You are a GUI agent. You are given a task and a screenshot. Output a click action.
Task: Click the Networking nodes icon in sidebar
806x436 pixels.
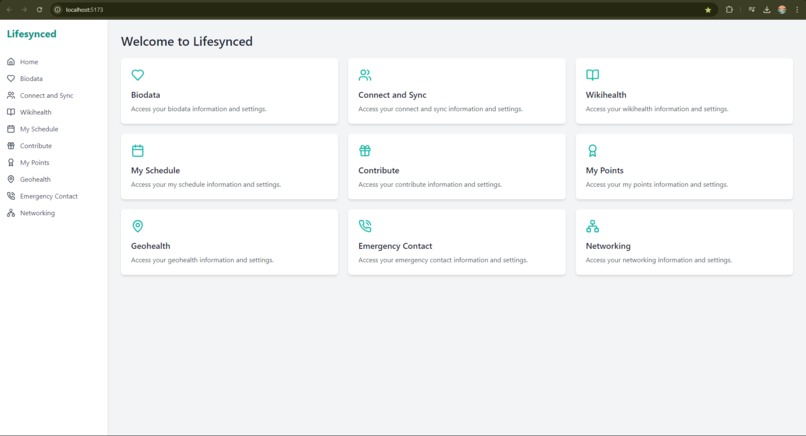(x=11, y=213)
